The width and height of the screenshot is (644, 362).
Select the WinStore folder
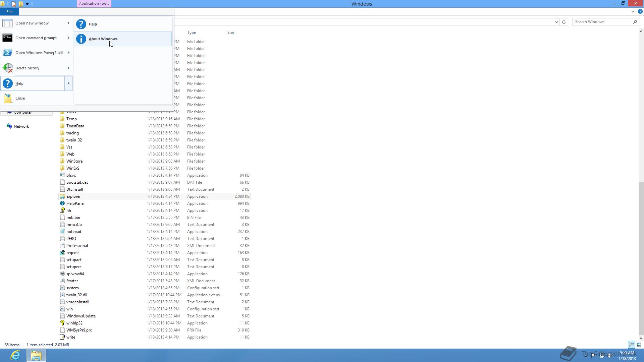coord(74,161)
